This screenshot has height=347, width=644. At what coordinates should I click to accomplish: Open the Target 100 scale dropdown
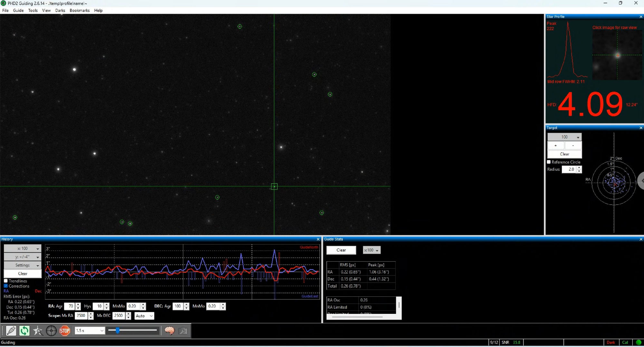[x=564, y=137]
